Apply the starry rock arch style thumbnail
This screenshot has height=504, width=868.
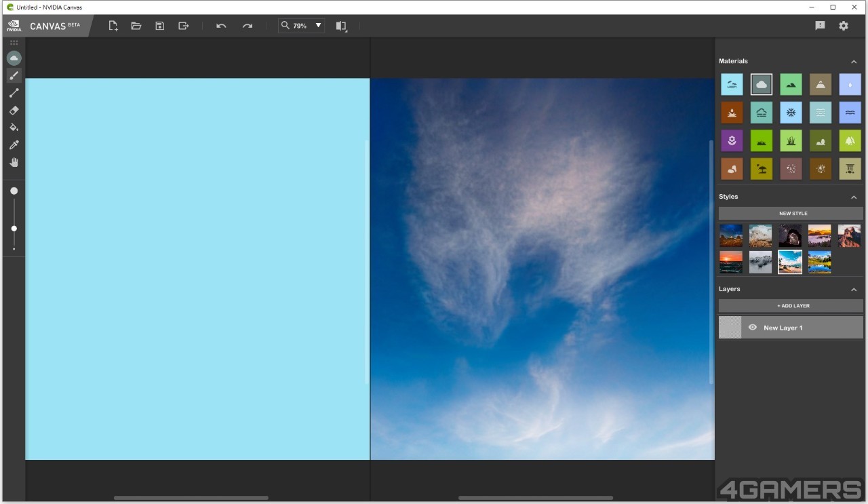point(790,235)
